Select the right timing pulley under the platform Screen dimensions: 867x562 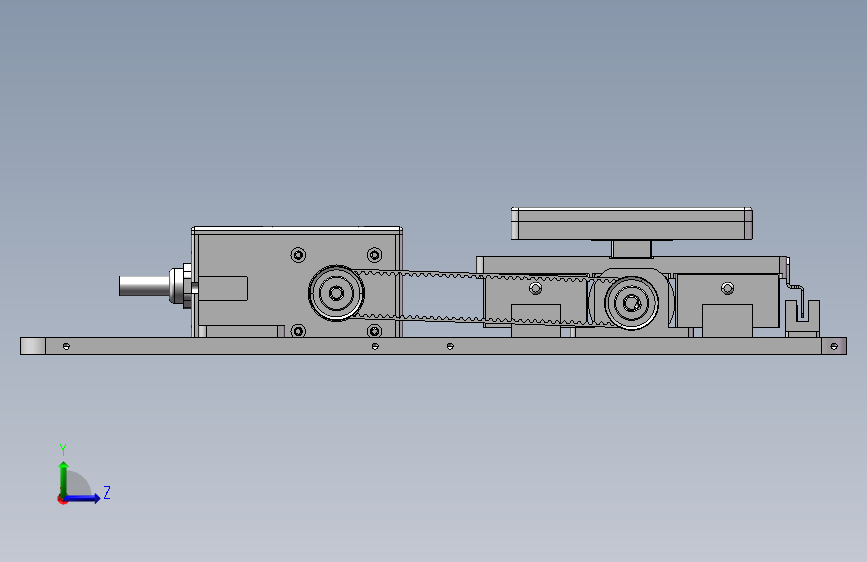pos(631,303)
